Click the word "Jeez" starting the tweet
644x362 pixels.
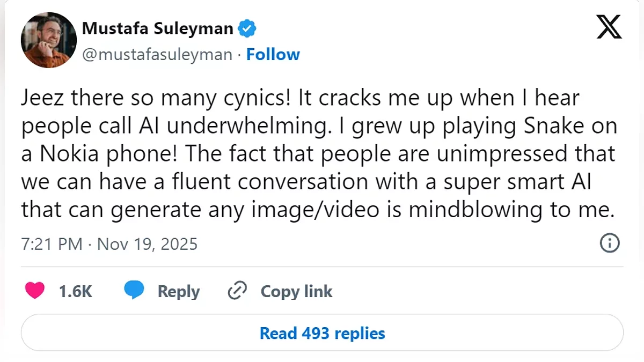[42, 100]
